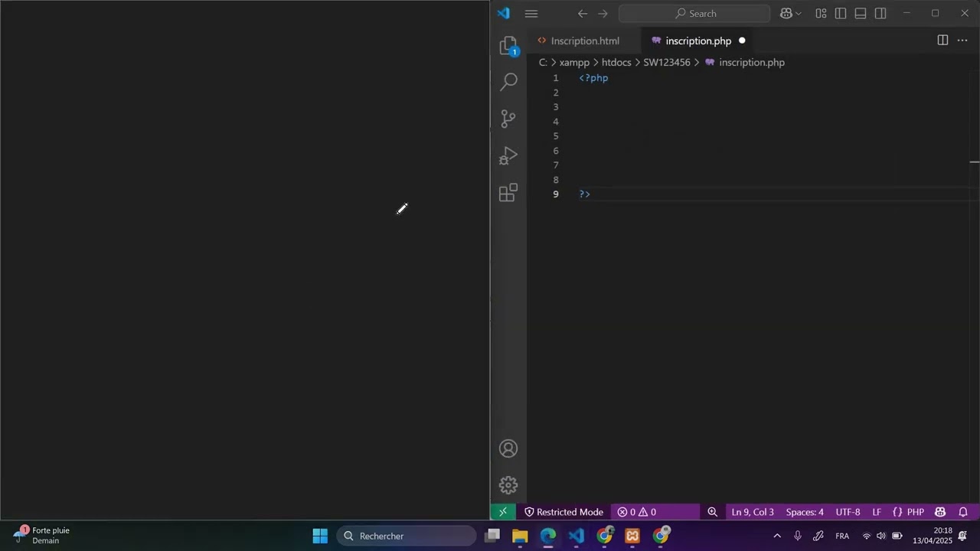Open the Windows Start menu

[320, 536]
